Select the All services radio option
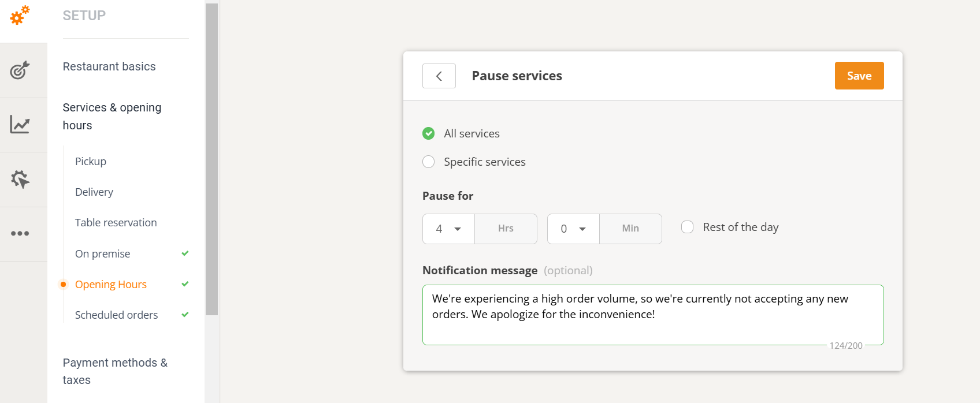980x403 pixels. (x=429, y=133)
